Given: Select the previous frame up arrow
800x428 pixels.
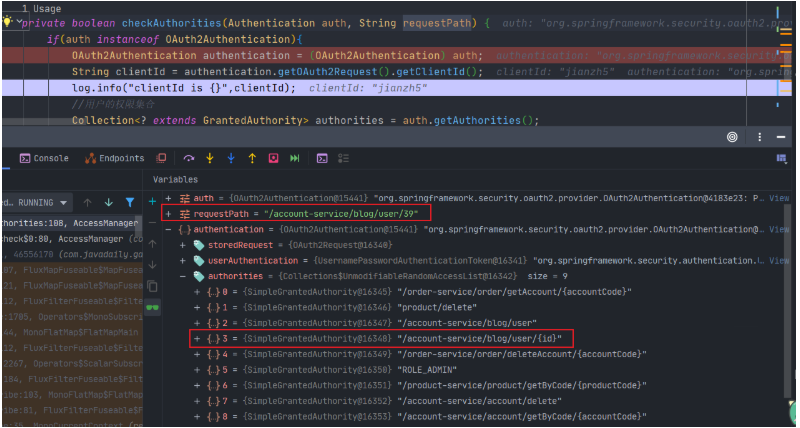Looking at the screenshot, I should click(88, 203).
